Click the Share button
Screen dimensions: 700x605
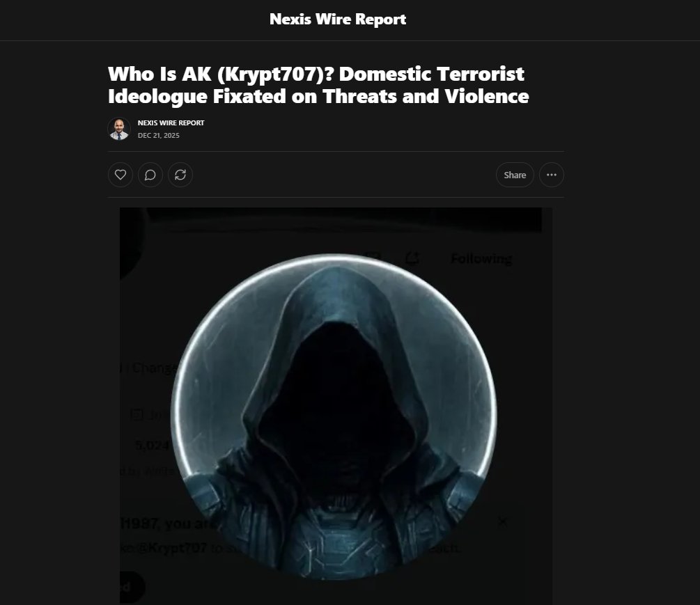click(x=515, y=175)
